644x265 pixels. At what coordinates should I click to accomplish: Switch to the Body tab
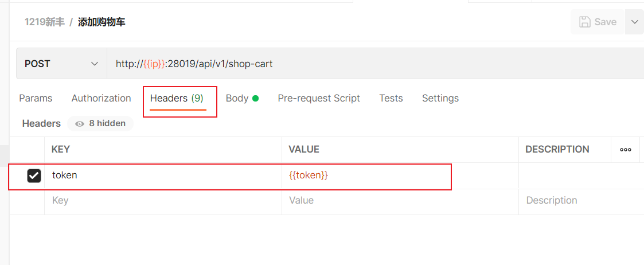[237, 98]
